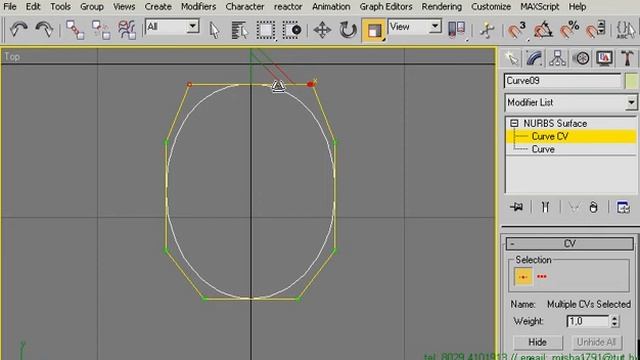The image size is (640, 360).
Task: Click the Weight value field
Action: [588, 321]
